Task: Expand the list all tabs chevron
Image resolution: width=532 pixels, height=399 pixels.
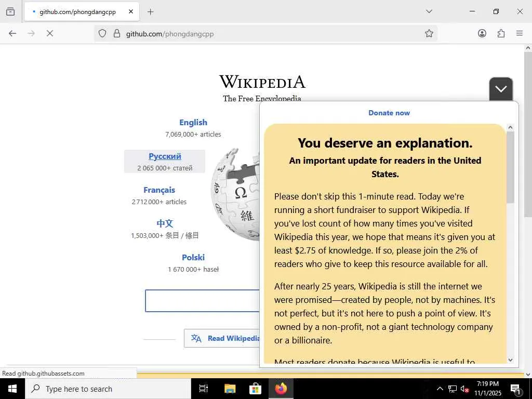Action: coord(429,11)
